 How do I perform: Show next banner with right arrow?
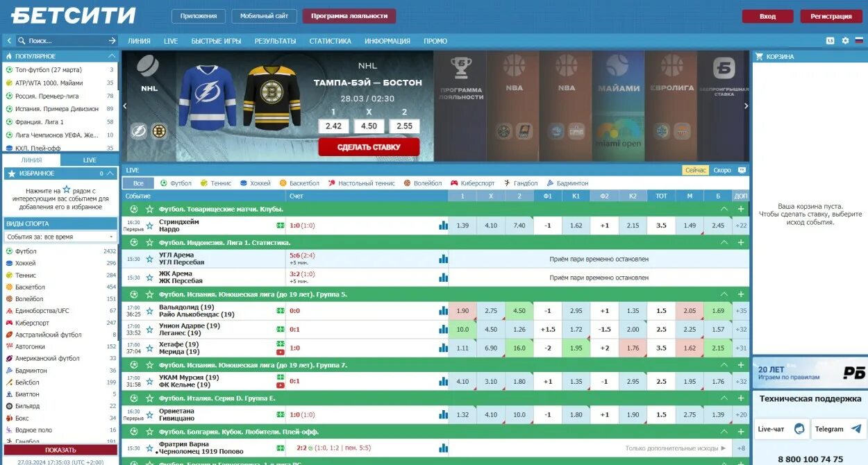click(x=746, y=106)
